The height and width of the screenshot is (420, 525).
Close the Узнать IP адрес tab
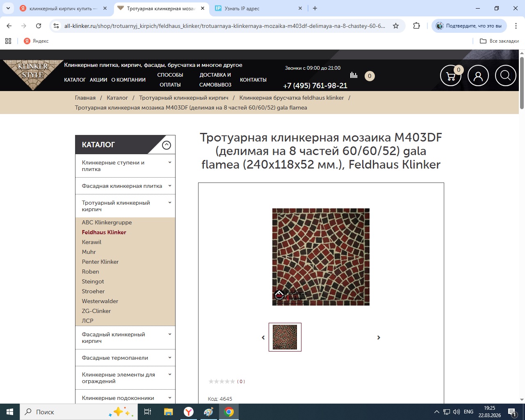click(300, 8)
